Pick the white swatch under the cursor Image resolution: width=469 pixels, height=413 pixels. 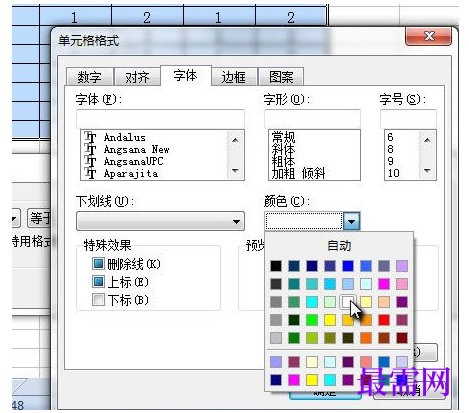[x=348, y=302]
